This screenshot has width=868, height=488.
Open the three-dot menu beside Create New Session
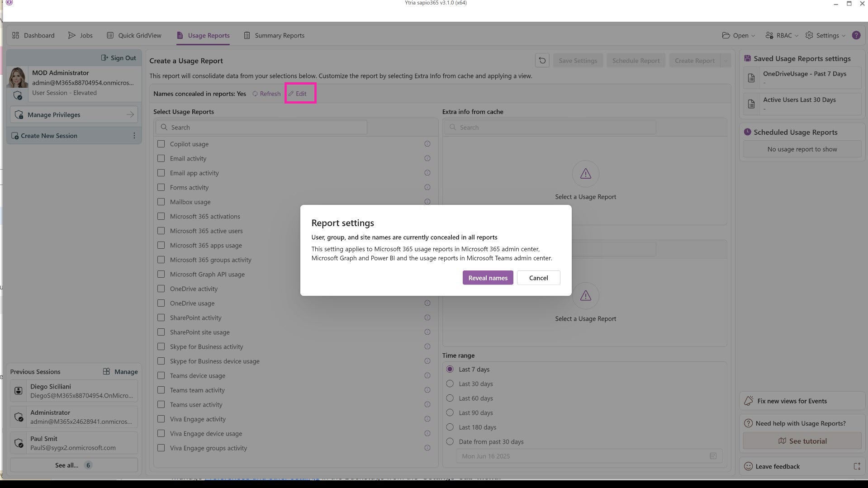click(x=134, y=136)
